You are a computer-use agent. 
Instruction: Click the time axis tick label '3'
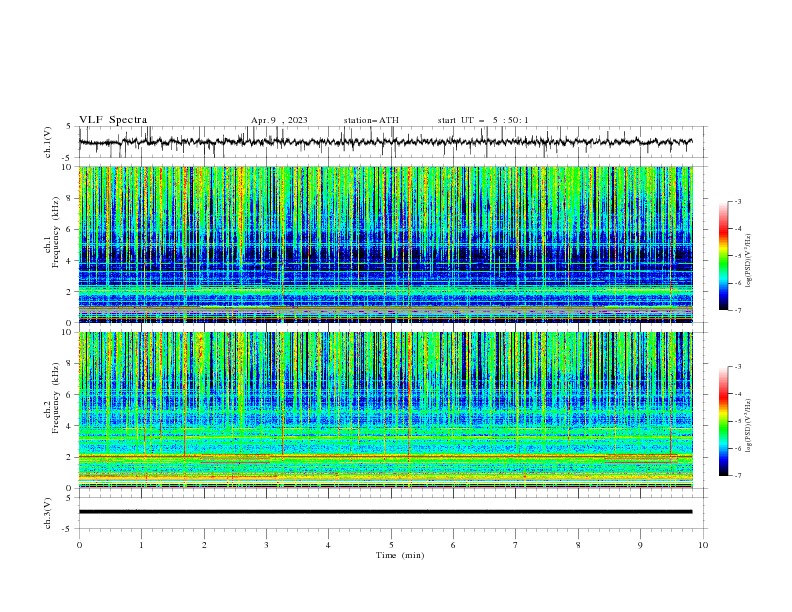point(266,545)
